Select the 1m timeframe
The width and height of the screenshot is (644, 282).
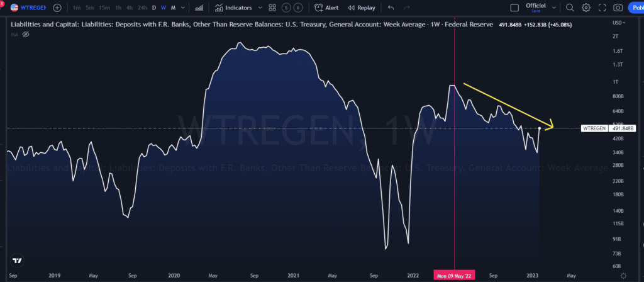click(76, 8)
